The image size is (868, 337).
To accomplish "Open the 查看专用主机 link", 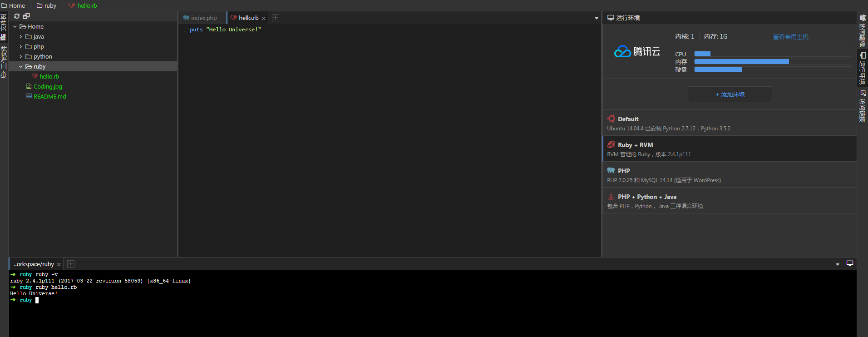I will coord(791,37).
